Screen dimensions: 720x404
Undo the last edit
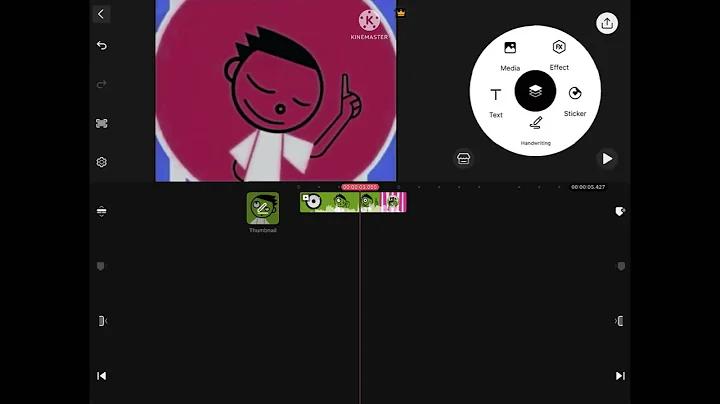[101, 45]
